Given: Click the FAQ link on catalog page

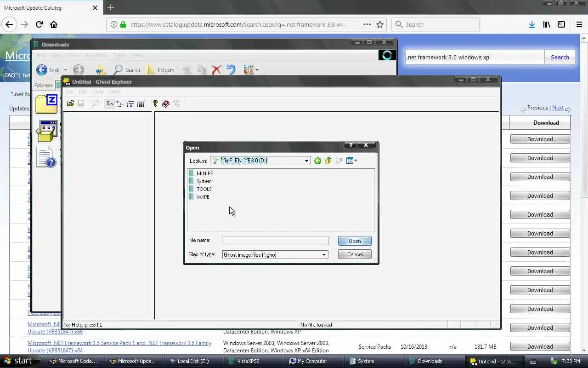Looking at the screenshot, I should [10, 75].
